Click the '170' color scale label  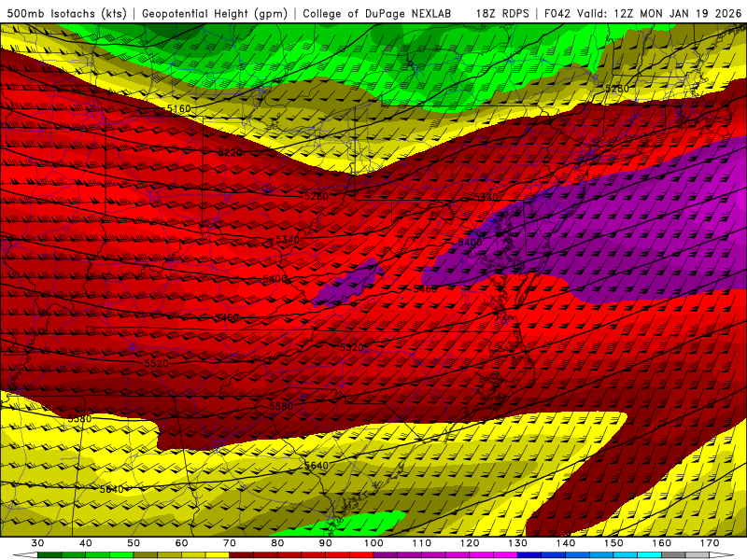point(710,543)
